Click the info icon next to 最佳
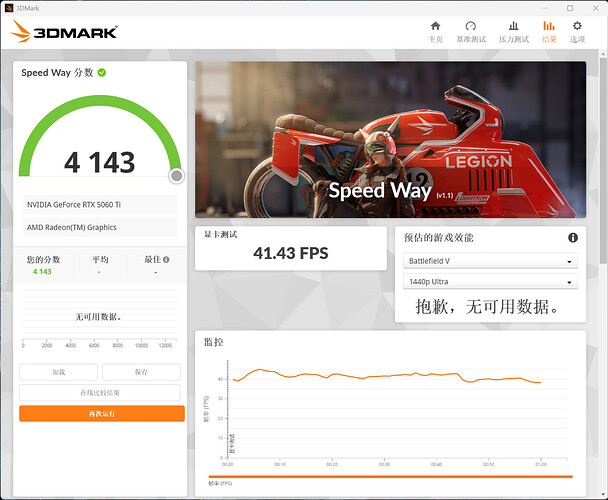Viewport: 608px width, 500px height. (166, 260)
